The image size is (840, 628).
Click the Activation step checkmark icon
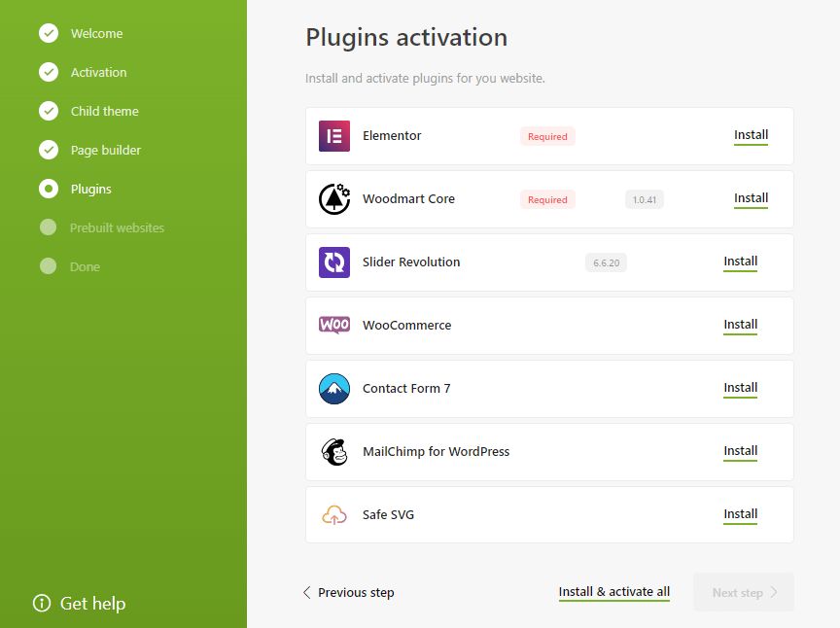point(49,72)
